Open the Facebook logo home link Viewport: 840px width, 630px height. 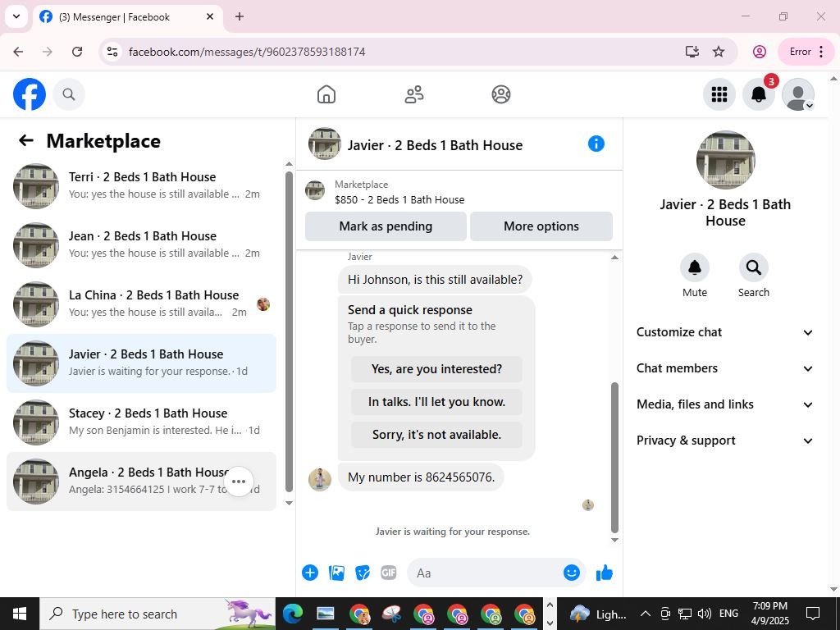[x=30, y=94]
